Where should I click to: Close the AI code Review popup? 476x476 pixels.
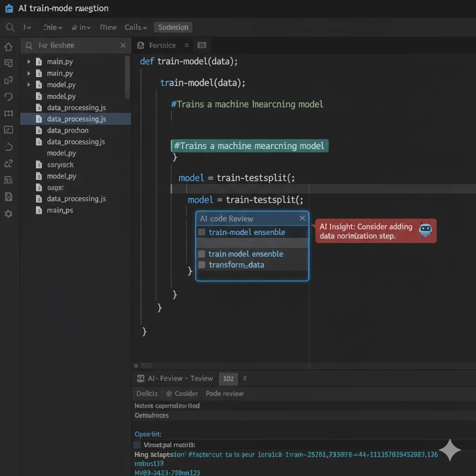302,218
